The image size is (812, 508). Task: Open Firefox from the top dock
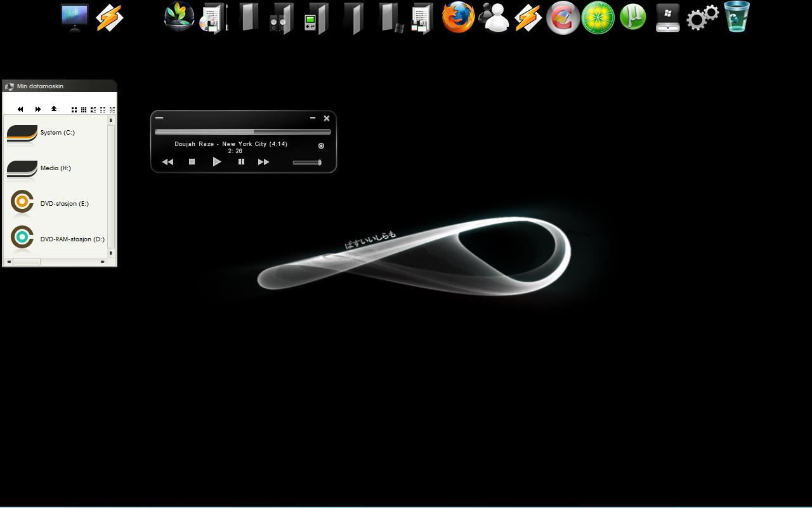click(x=458, y=18)
